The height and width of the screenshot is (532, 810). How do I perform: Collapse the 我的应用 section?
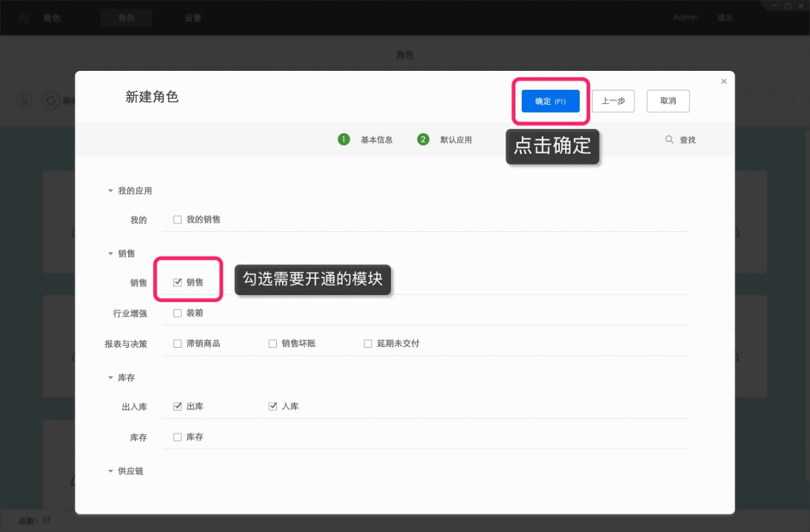[111, 191]
